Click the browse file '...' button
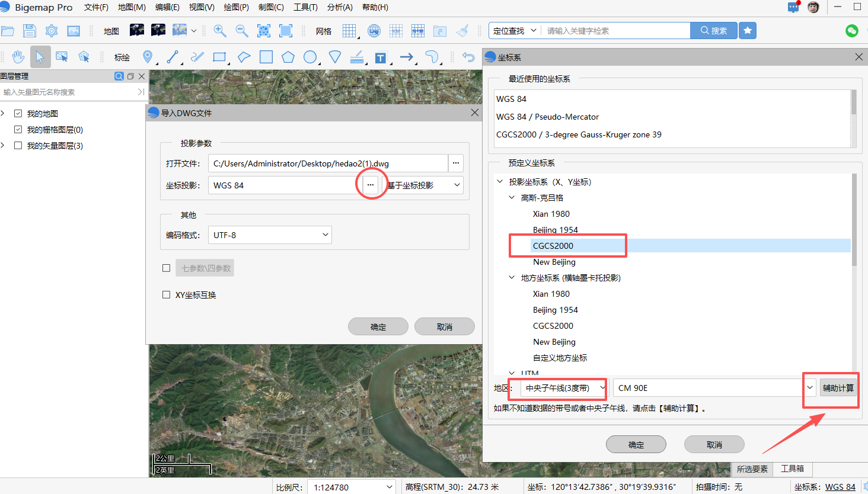Screen dimensions: 868x494 (456, 163)
